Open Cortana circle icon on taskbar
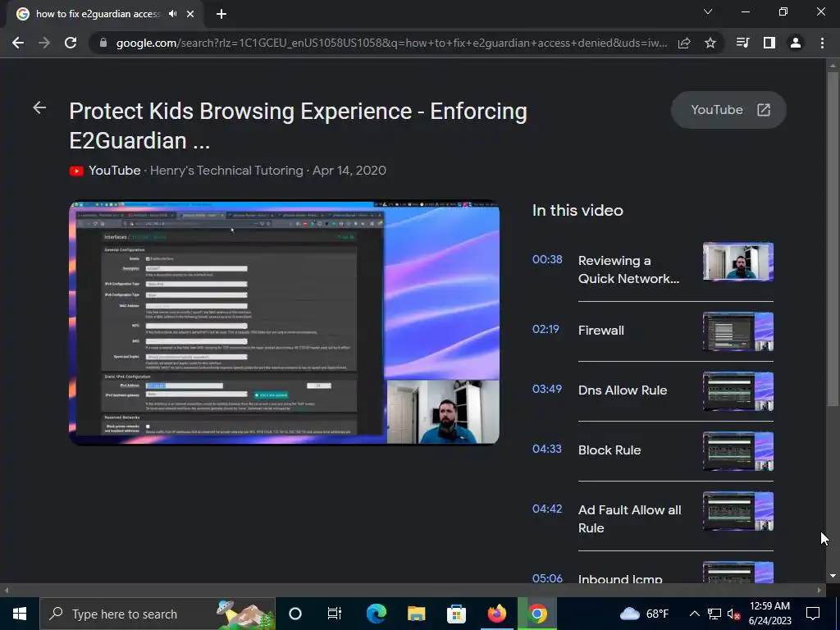 tap(295, 614)
